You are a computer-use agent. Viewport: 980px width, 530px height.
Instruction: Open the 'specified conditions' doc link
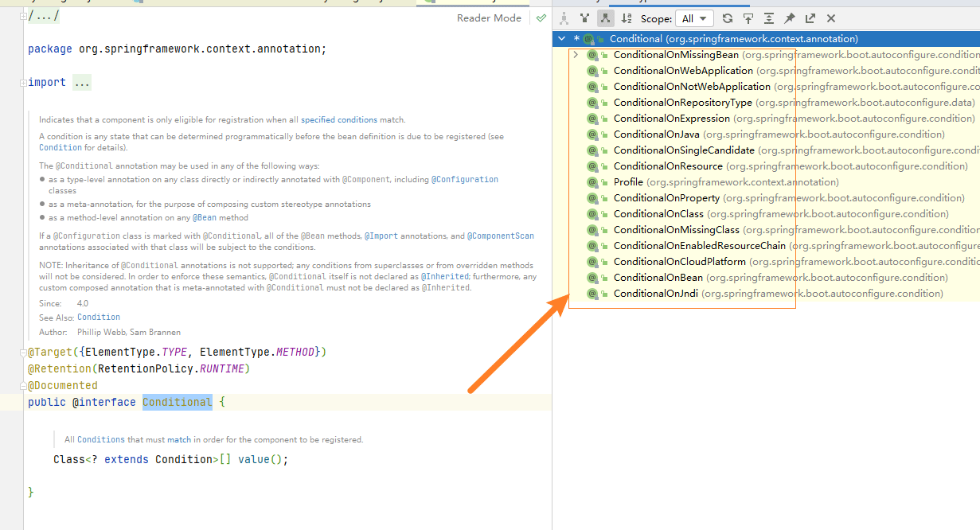(x=339, y=119)
